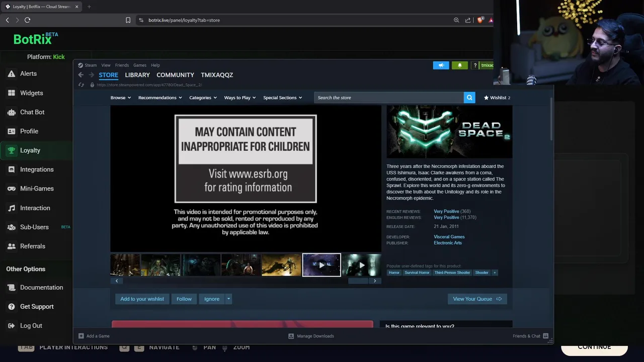Image resolution: width=644 pixels, height=362 pixels.
Task: Open a new browser tab
Action: pos(89,7)
